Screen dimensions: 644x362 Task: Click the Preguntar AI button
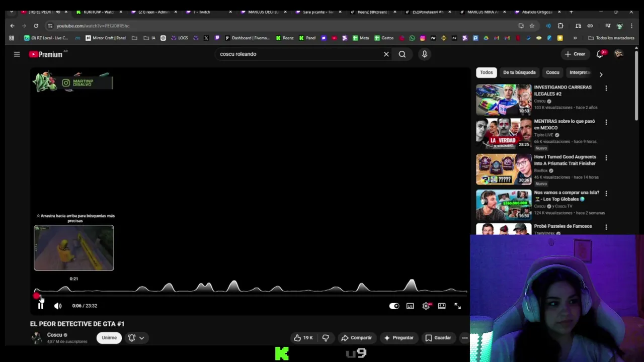(x=398, y=338)
